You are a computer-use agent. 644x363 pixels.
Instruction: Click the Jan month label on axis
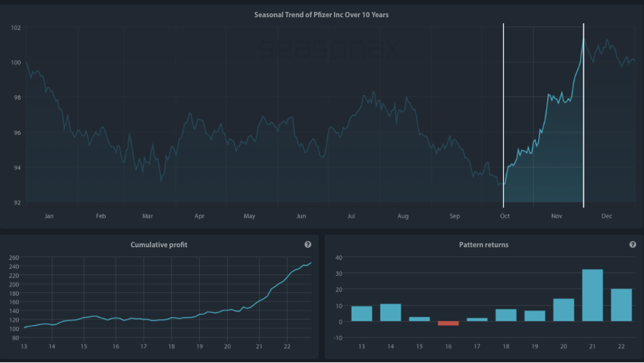(49, 216)
